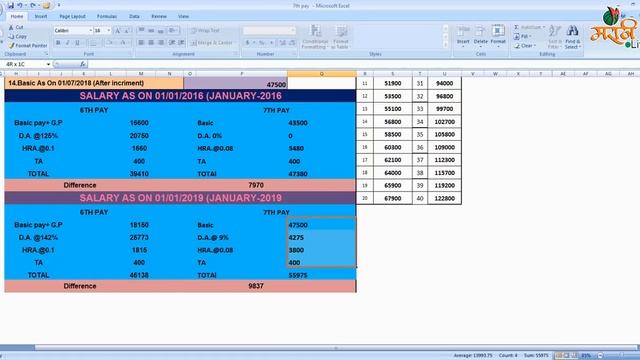Click the horizontal scrollbar
Viewport: 640px width, 360px height.
coord(336,348)
